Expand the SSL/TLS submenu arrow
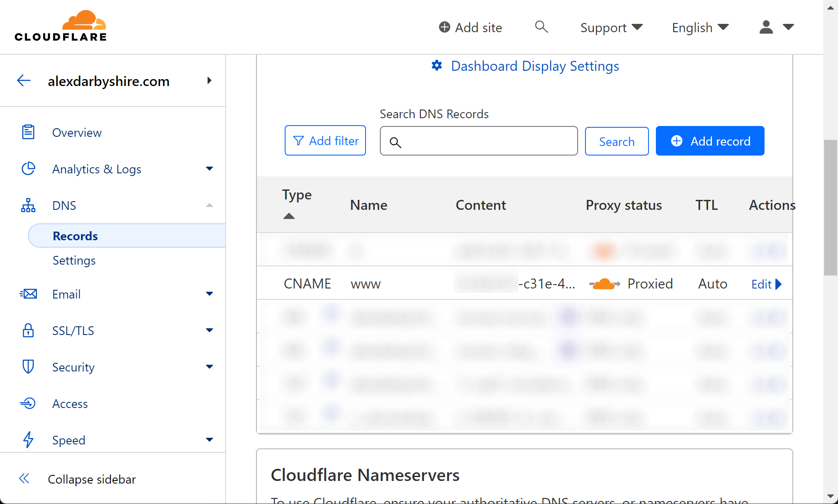The height and width of the screenshot is (504, 838). click(209, 330)
